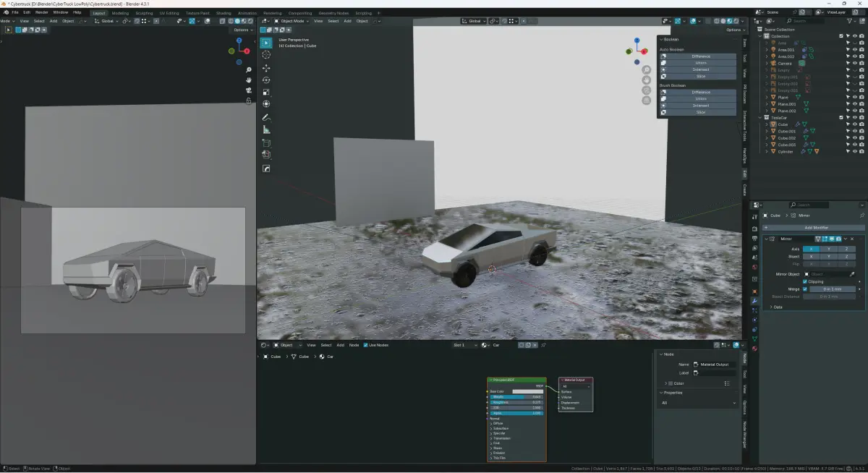Select the Annotate tool in the main viewport toolbar
This screenshot has height=473, width=868.
266,117
